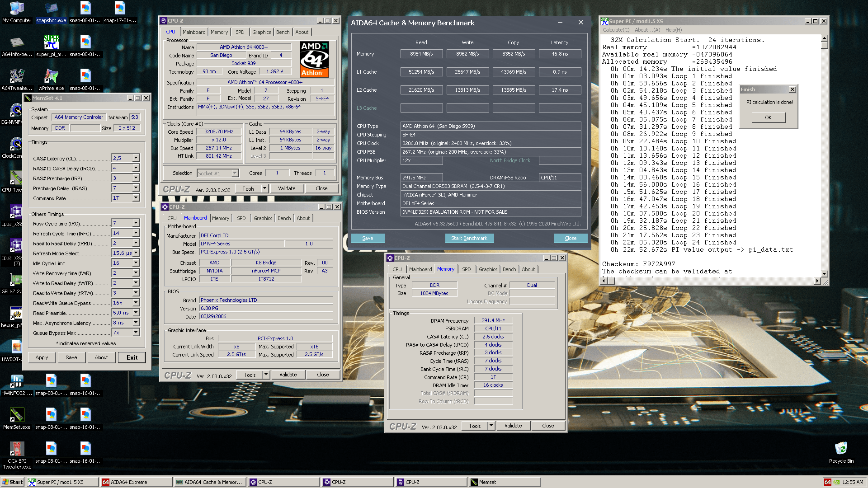Viewport: 868px width, 488px height.
Task: Open the Recycle Bin
Action: pos(841,453)
